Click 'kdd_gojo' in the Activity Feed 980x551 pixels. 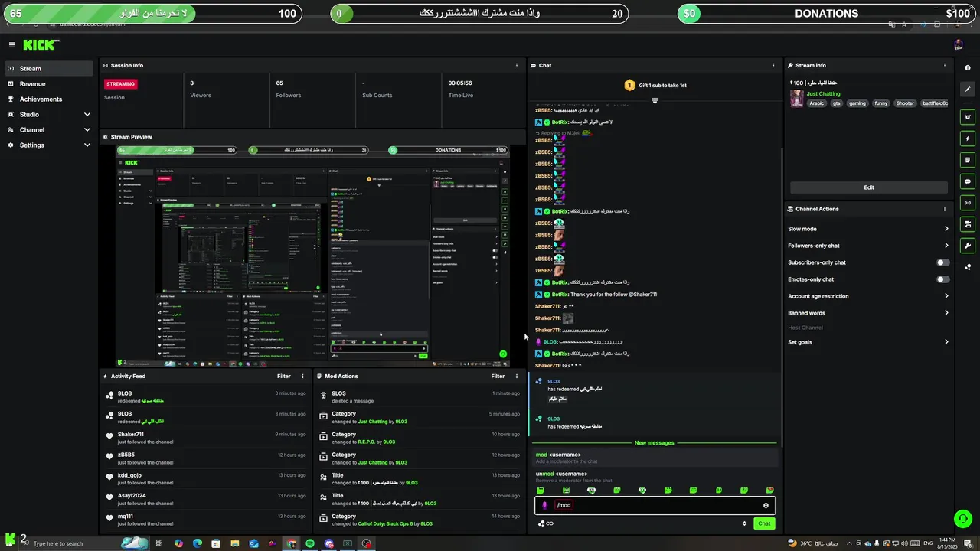129,475
